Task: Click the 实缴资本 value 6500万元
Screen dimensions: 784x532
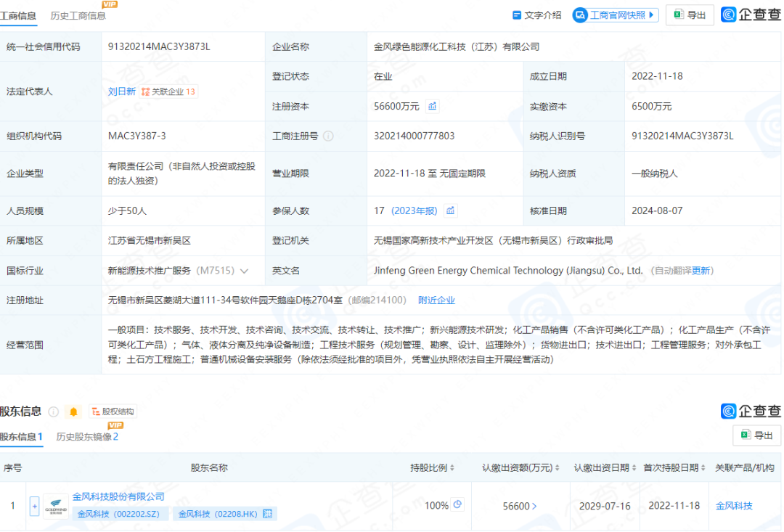Action: click(x=651, y=107)
